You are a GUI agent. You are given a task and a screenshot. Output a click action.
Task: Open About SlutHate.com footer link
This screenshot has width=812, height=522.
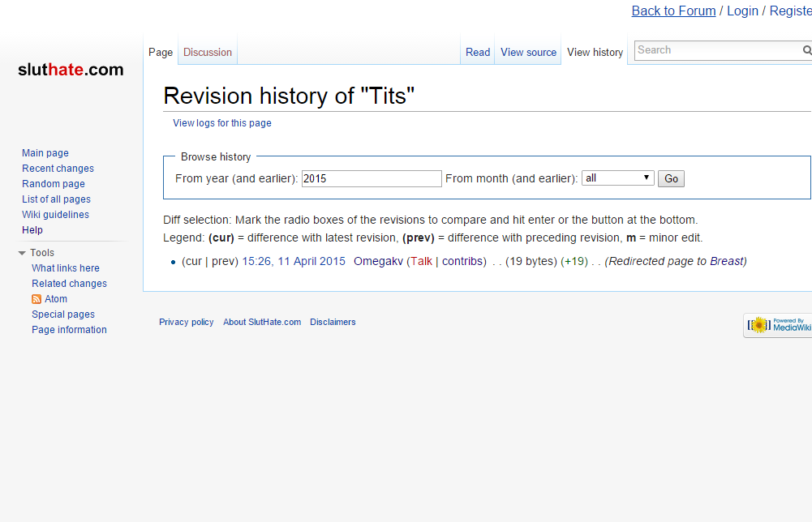[262, 322]
